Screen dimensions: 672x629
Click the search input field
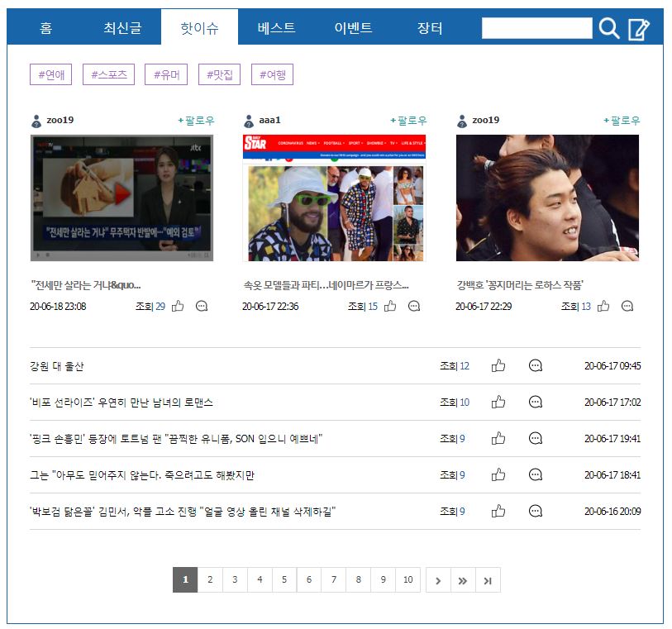coord(536,29)
